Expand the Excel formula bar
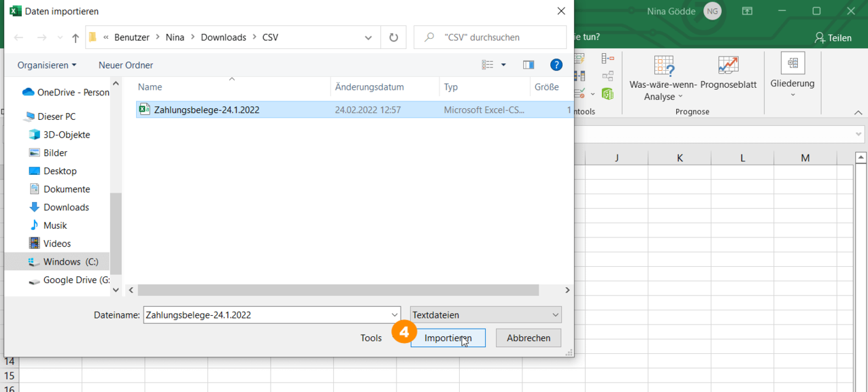This screenshot has height=392, width=868. tap(858, 135)
